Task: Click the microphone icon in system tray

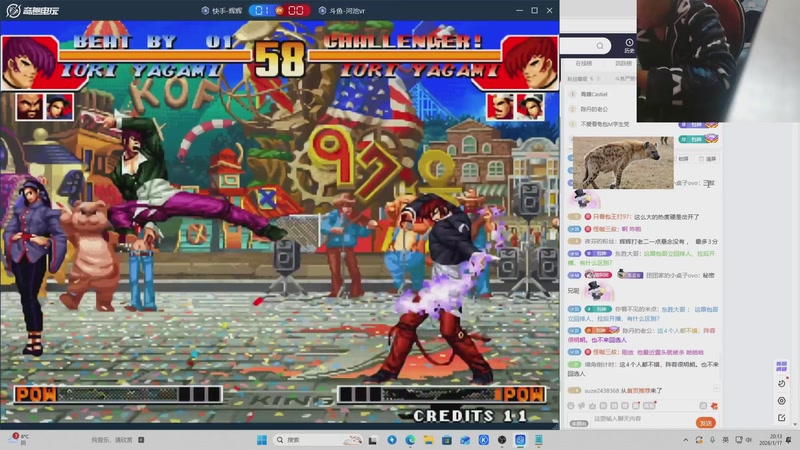Action: tap(712, 440)
